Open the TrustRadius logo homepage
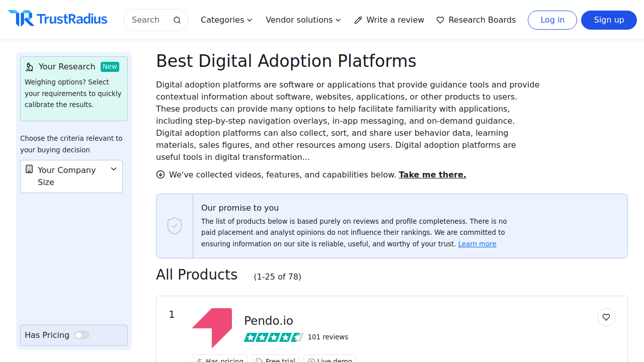Screen dimensions: 644x362 [x=57, y=19]
